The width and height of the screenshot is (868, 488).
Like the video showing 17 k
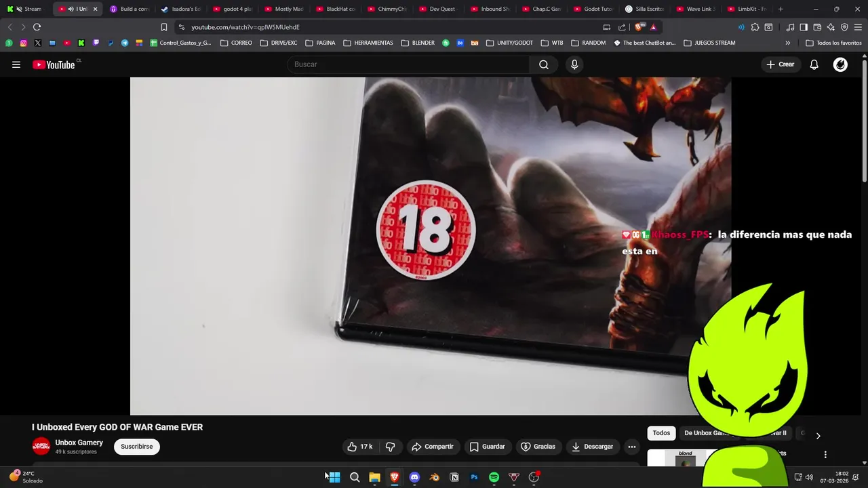tap(360, 447)
